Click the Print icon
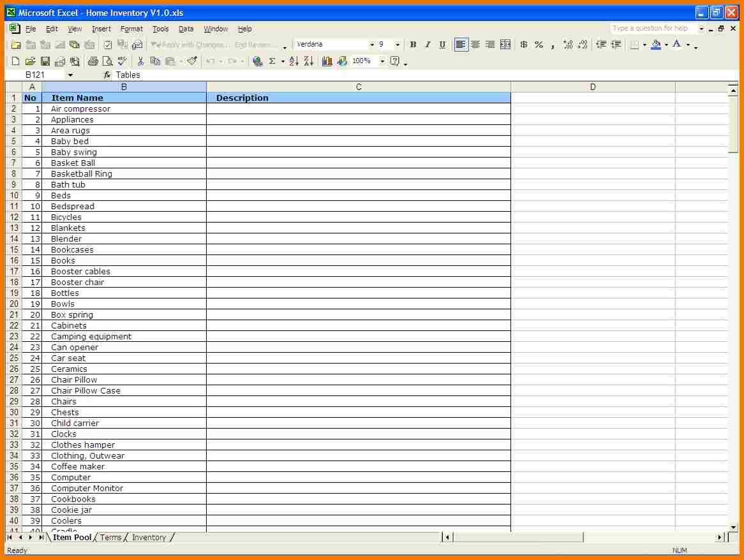 (93, 61)
